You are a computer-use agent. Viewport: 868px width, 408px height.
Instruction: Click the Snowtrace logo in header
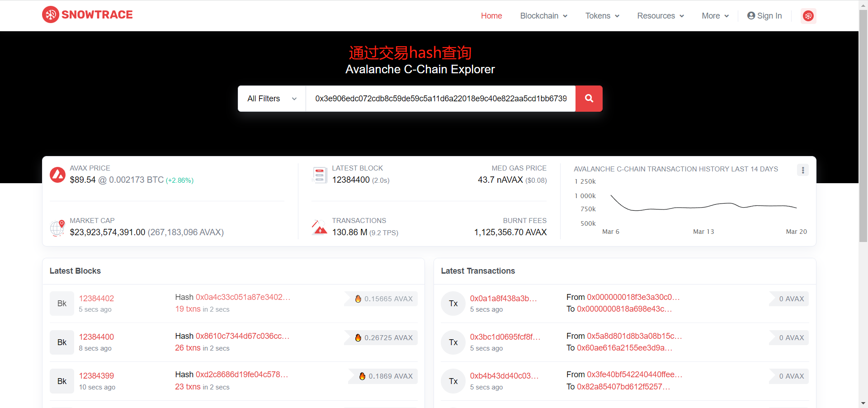[x=87, y=15]
